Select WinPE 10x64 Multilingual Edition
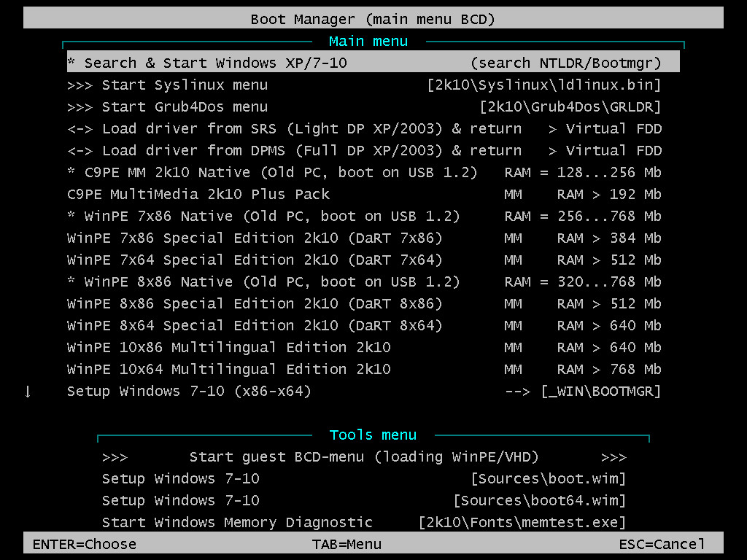Image resolution: width=747 pixels, height=560 pixels. click(x=363, y=369)
